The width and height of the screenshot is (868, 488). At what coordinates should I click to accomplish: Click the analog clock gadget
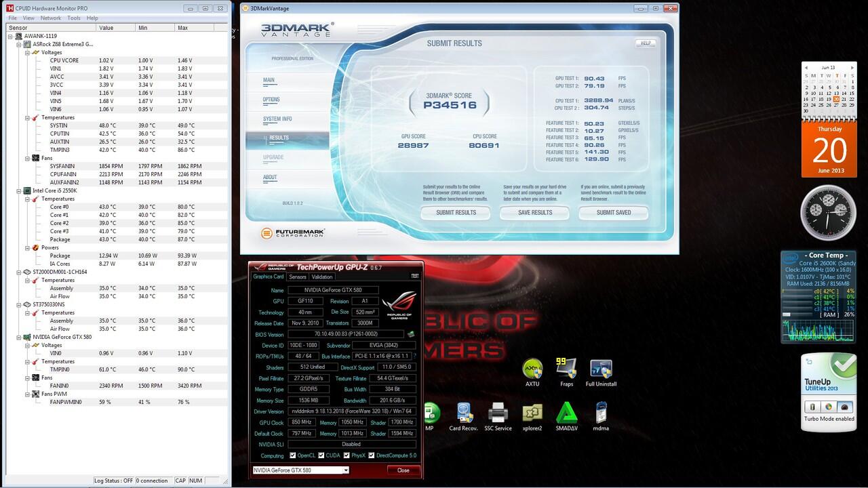click(828, 214)
